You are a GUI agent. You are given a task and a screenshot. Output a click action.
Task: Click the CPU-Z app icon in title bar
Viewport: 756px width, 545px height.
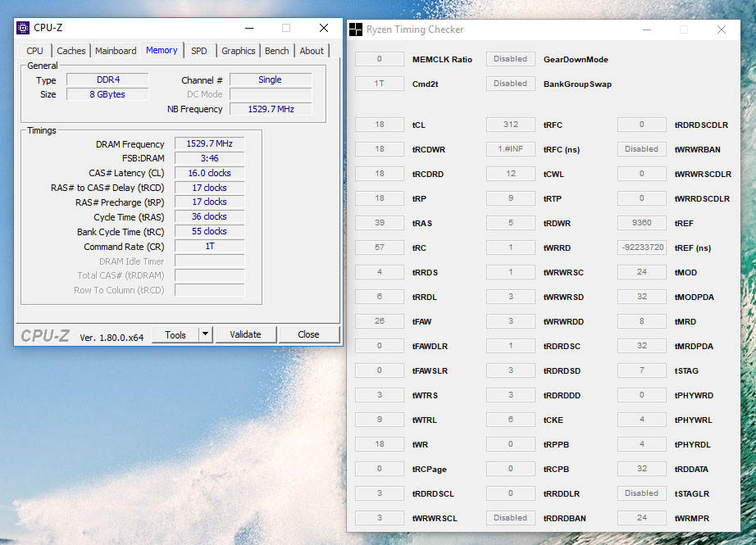point(23,28)
